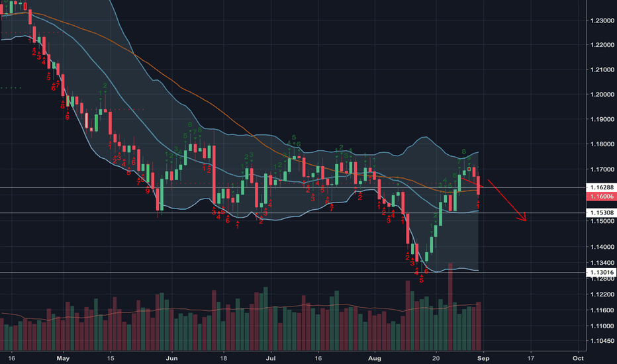Click the red count '5' at August low
The width and height of the screenshot is (617, 364).
[422, 280]
